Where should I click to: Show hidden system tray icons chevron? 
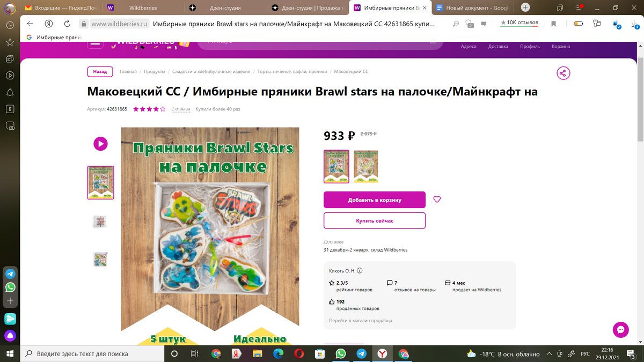[x=548, y=354]
